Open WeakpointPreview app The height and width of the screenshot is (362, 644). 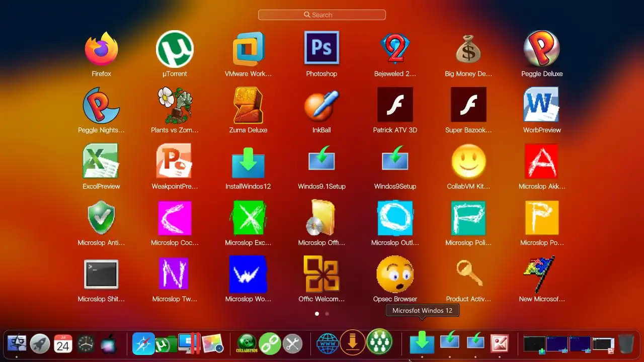(x=175, y=161)
